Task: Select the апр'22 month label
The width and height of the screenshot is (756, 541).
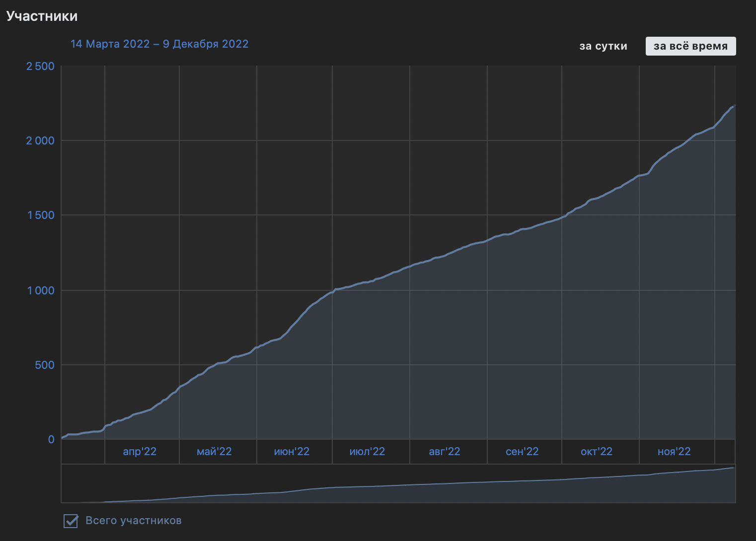Action: click(x=141, y=452)
